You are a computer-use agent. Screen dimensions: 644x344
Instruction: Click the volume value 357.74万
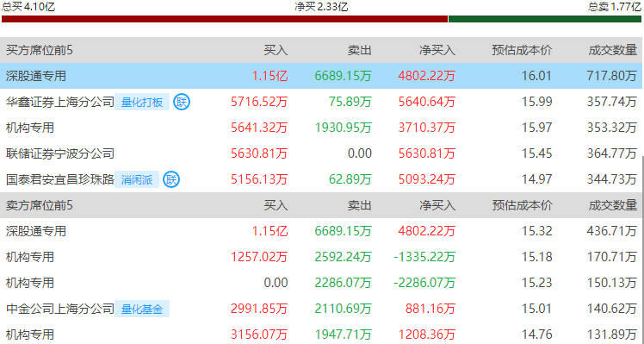612,102
